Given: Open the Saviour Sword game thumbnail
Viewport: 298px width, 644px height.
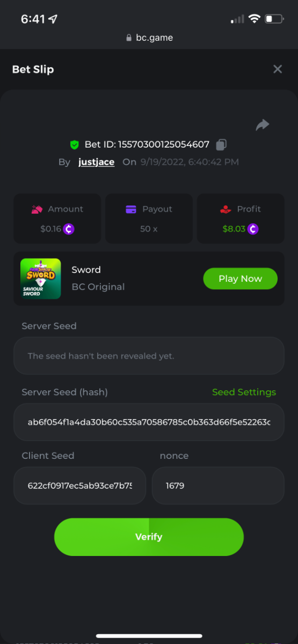Looking at the screenshot, I should pyautogui.click(x=40, y=279).
